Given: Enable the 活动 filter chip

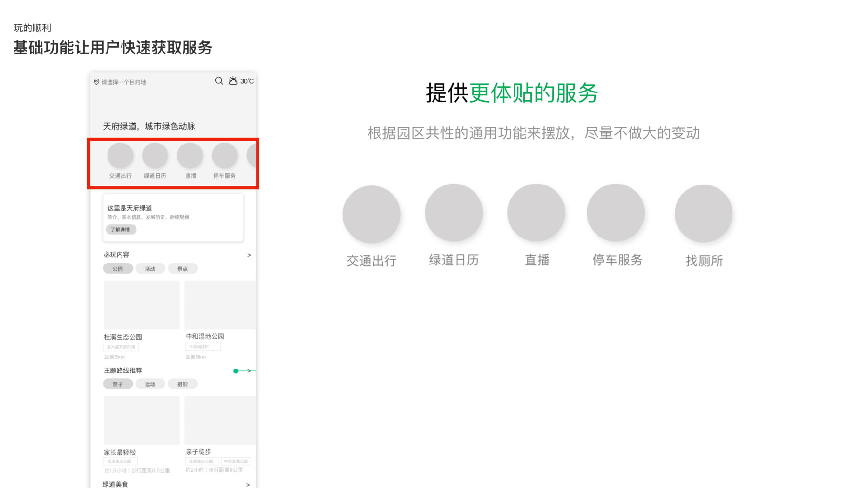Looking at the screenshot, I should (x=150, y=268).
